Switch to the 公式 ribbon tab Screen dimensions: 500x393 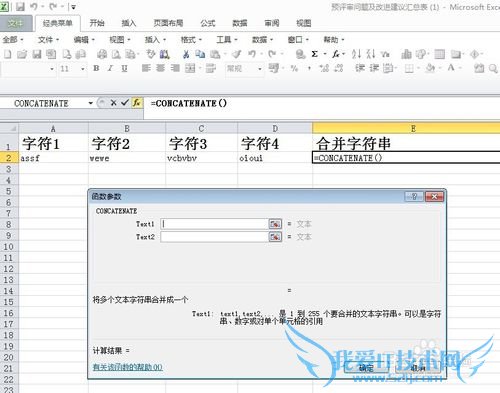pos(208,23)
